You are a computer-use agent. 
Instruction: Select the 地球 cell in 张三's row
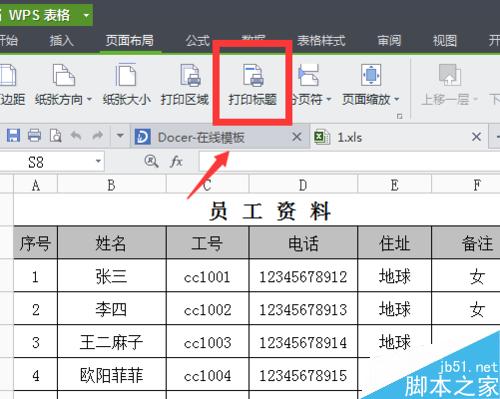coord(394,276)
